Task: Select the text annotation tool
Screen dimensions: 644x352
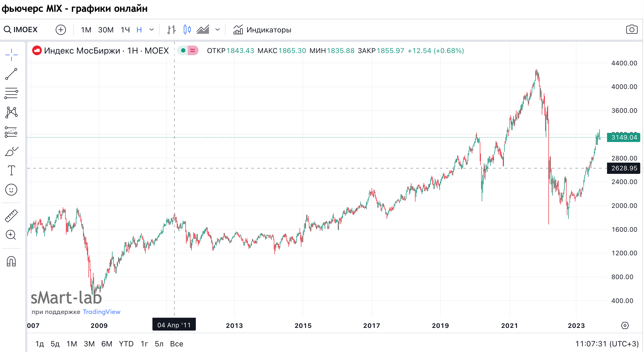Action: [x=11, y=170]
